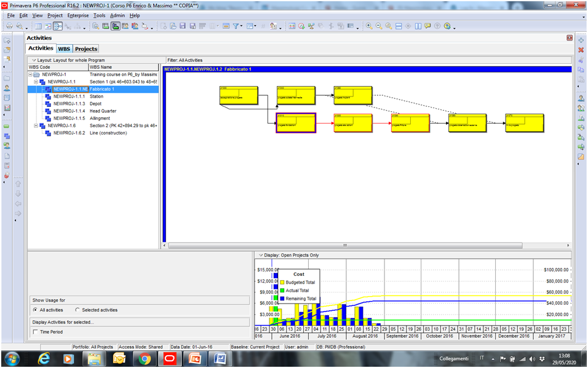Select the Fabbricato 1 tree row
This screenshot has width=588, height=368.
click(93, 89)
